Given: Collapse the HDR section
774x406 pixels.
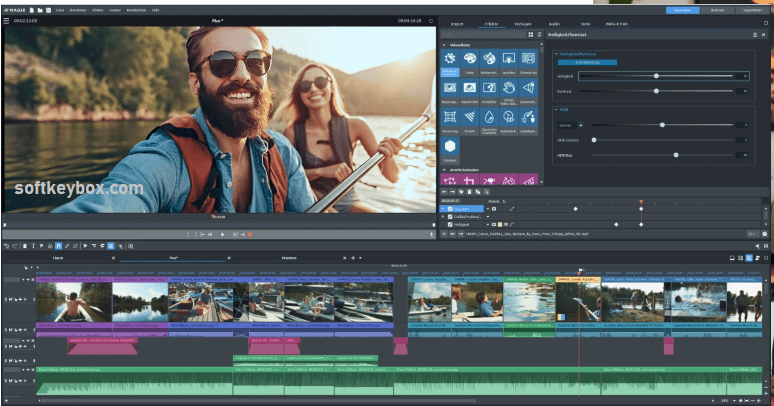Looking at the screenshot, I should click(556, 110).
